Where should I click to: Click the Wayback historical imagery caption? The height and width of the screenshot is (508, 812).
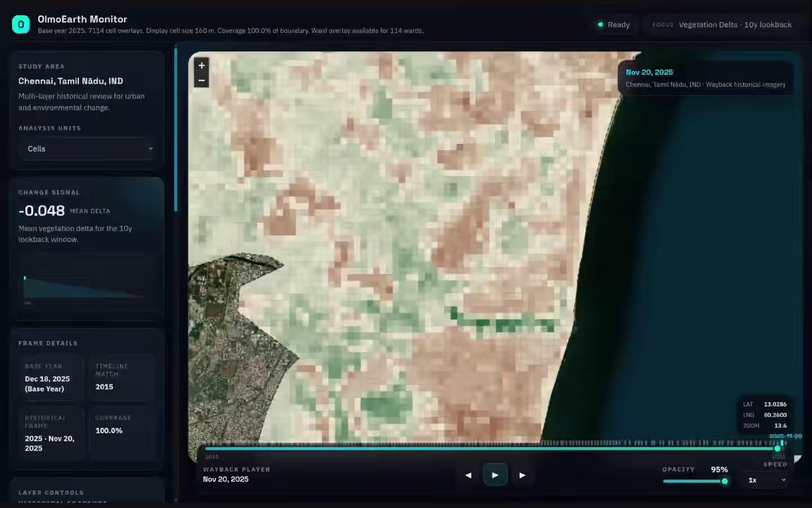[x=705, y=85]
